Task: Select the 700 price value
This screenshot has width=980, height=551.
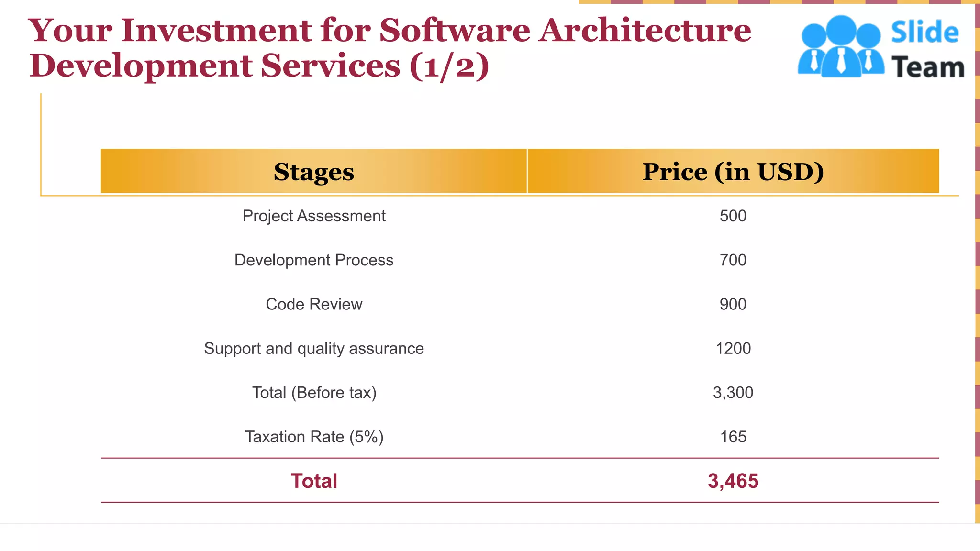Action: click(733, 260)
